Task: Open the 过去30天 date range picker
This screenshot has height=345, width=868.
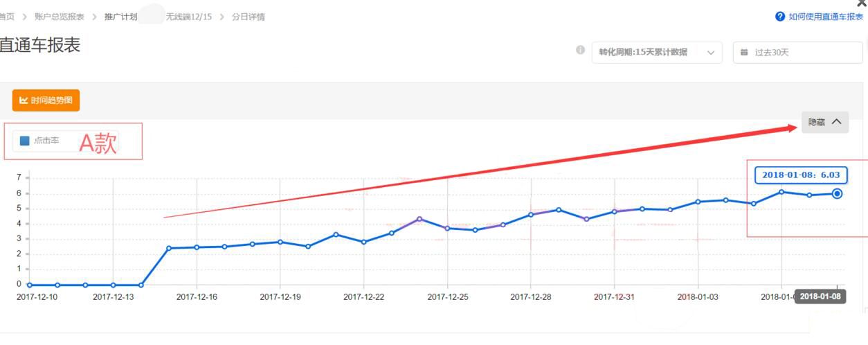Action: click(x=797, y=53)
